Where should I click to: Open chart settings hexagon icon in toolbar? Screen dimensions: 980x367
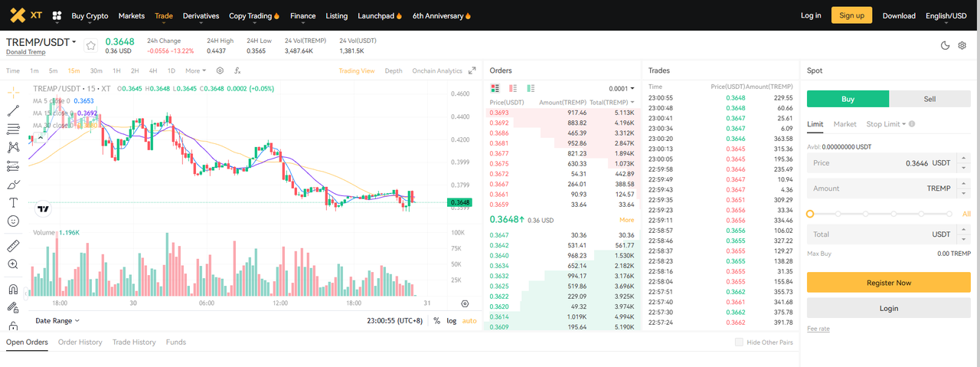pos(220,70)
